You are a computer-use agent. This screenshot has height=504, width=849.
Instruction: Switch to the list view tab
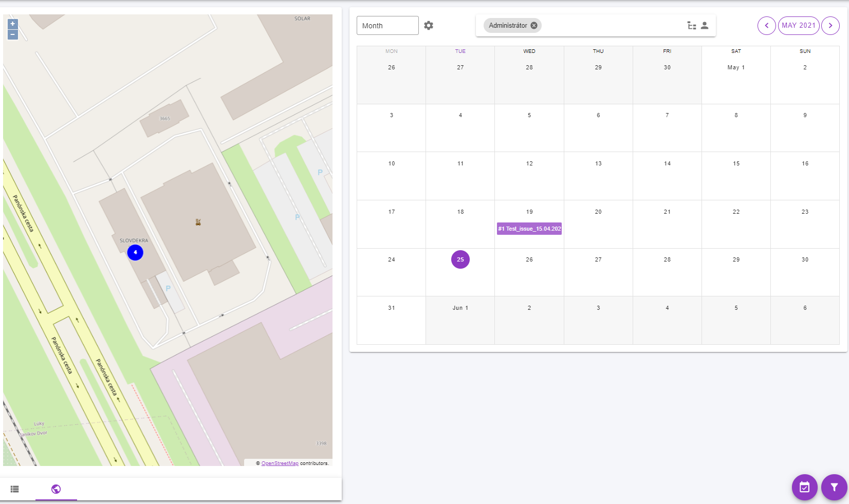[15, 489]
